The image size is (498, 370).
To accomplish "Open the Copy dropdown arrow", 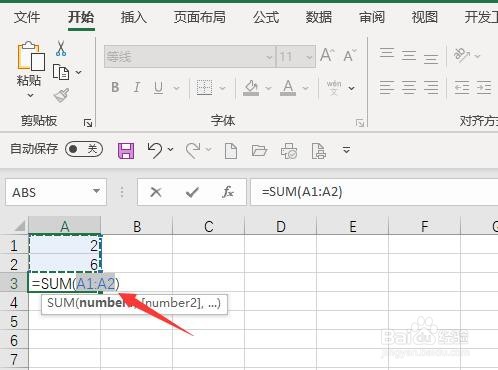I will click(78, 72).
